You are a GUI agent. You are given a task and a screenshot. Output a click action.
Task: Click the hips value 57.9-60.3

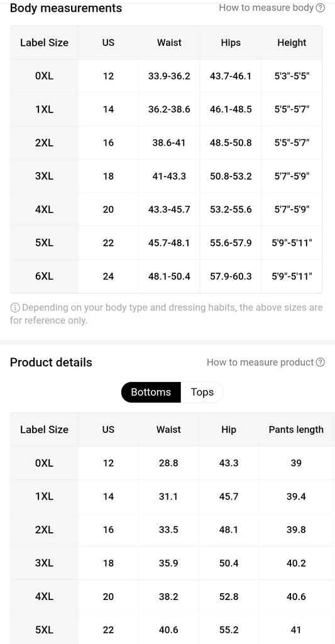pyautogui.click(x=231, y=276)
